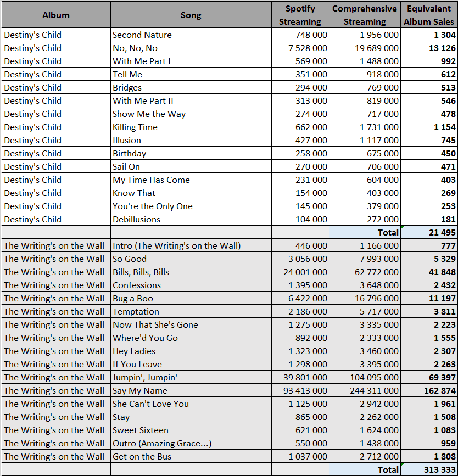Select Spotify streaming value 24 001 000

pos(300,272)
